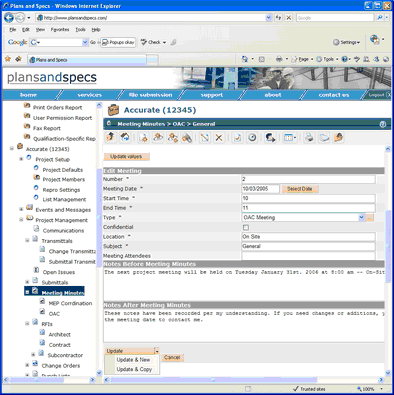Open the Update button dropdown arrow
Screen dimensions: 394x395
[x=157, y=351]
